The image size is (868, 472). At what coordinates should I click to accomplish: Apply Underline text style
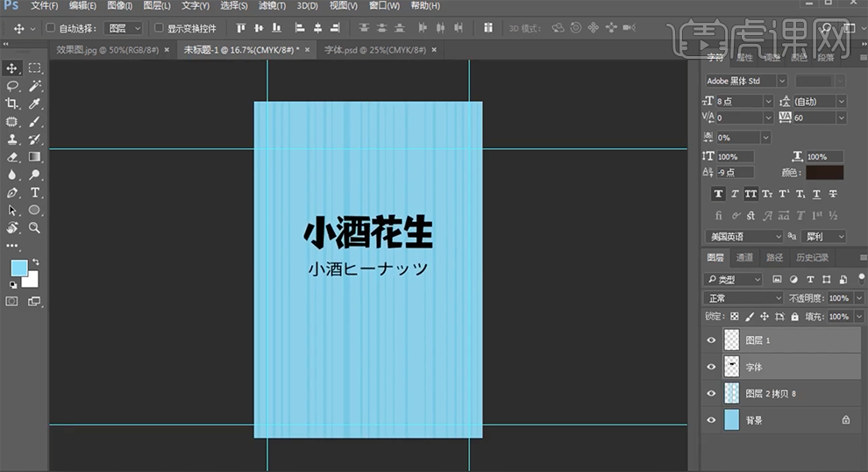(x=816, y=194)
